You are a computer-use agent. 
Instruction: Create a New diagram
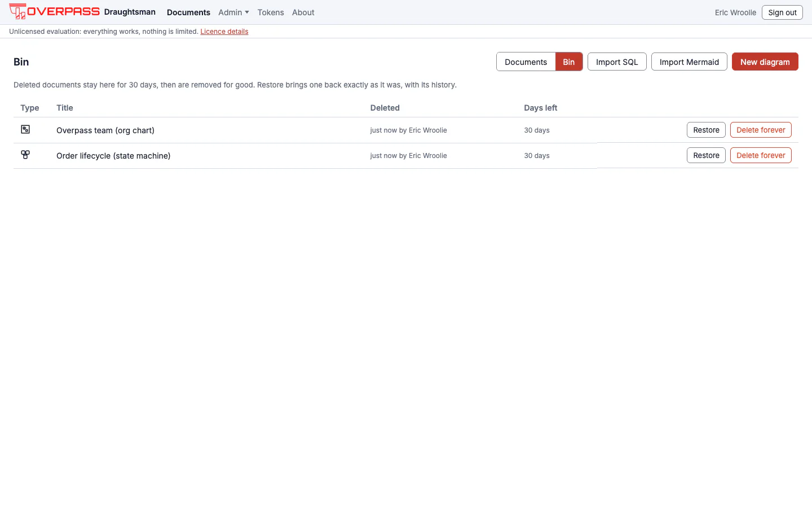coord(765,62)
